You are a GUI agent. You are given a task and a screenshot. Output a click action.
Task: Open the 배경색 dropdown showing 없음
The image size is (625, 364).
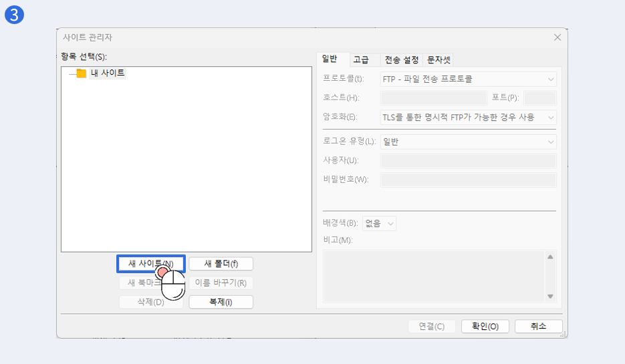tap(379, 224)
